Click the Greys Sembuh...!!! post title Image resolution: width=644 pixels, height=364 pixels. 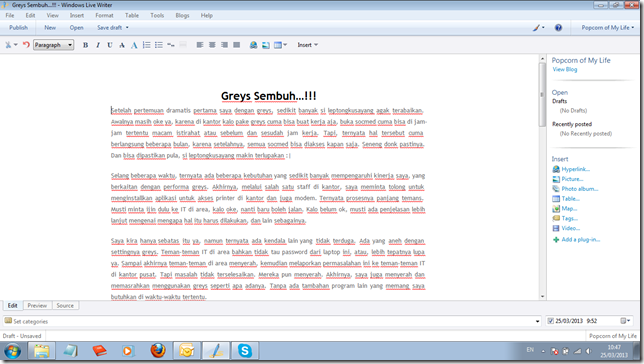269,96
